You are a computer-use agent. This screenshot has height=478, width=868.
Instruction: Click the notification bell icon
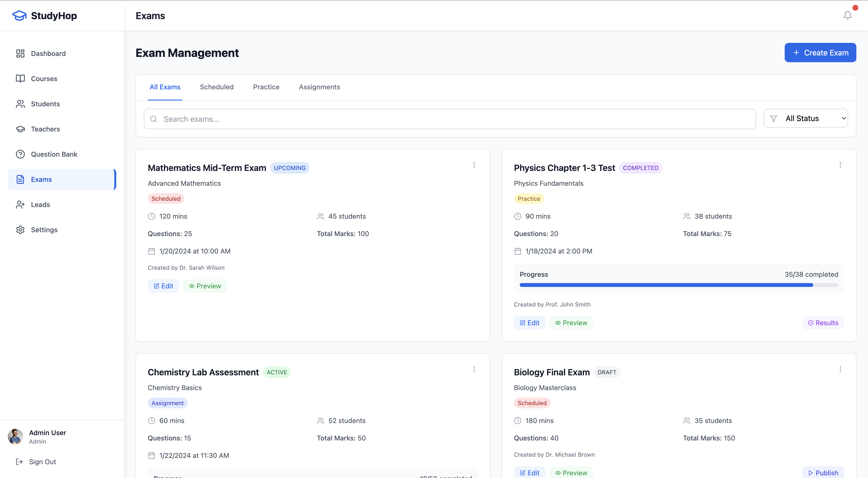pyautogui.click(x=847, y=15)
